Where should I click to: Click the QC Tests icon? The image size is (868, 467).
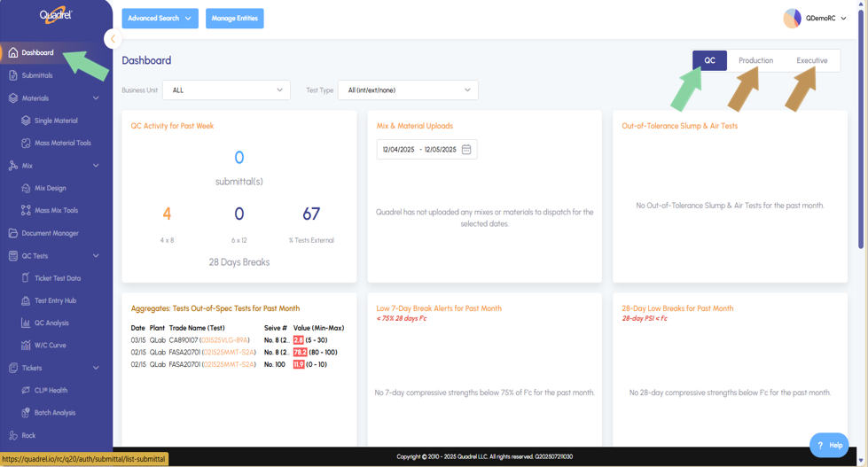[x=12, y=255]
